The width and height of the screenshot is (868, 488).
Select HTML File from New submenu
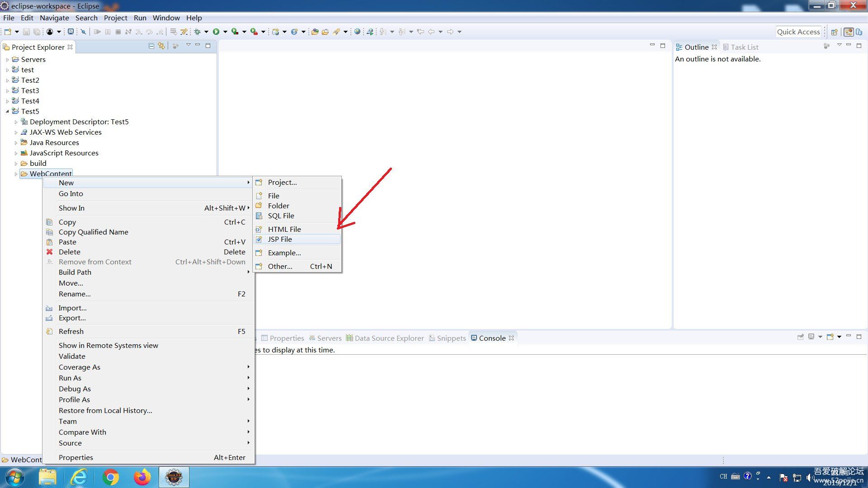pos(297,229)
